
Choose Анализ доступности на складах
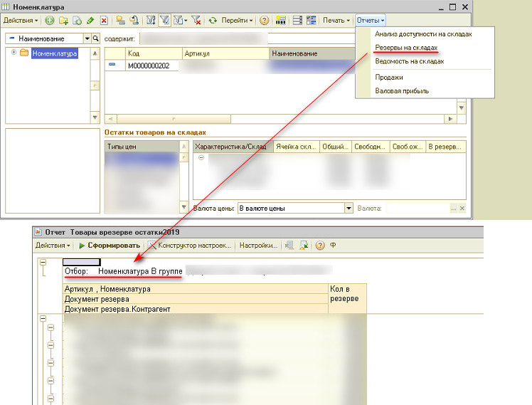coord(423,33)
